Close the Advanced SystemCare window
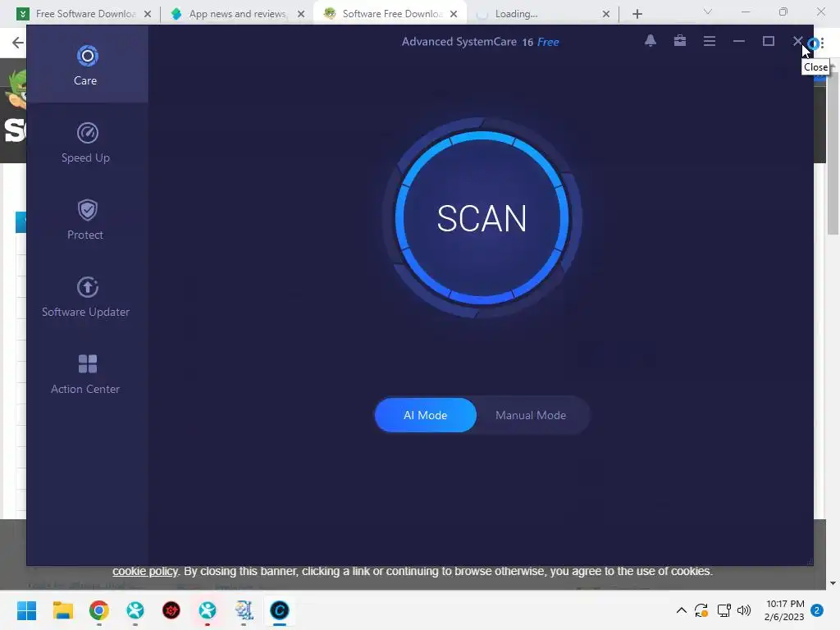This screenshot has width=840, height=630. 797,41
